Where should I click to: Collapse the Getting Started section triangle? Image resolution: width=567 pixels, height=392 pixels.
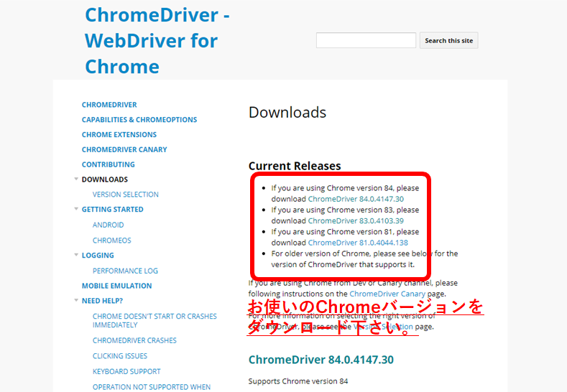(x=76, y=209)
